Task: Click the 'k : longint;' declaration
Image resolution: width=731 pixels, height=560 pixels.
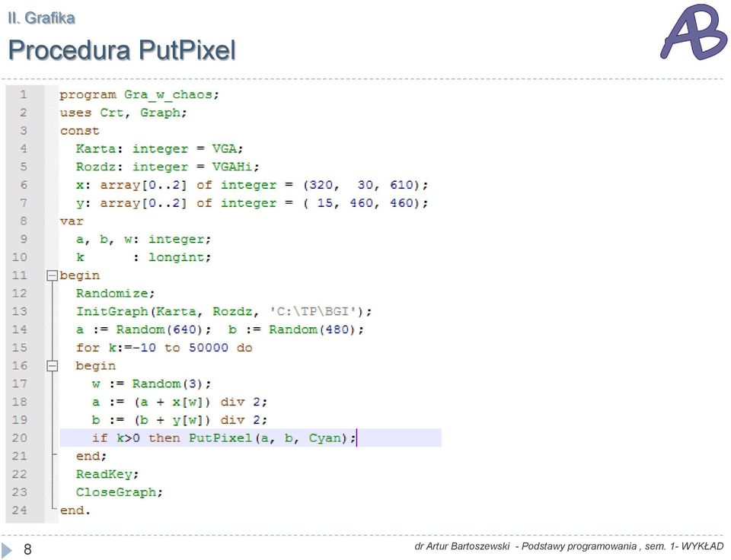Action: [144, 258]
